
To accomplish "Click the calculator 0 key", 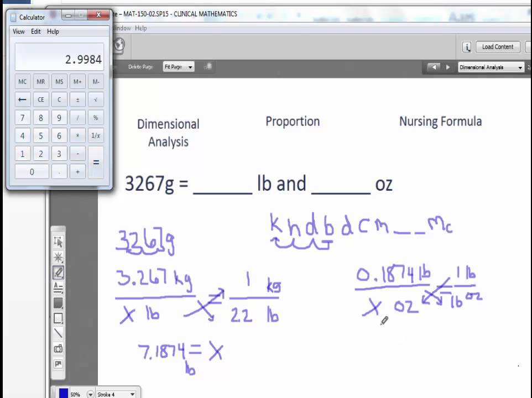I will point(32,171).
